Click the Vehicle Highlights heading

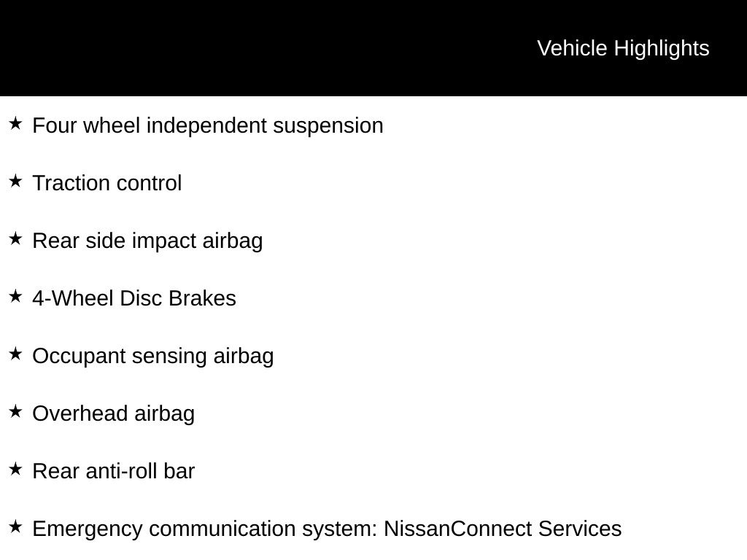pyautogui.click(x=623, y=48)
